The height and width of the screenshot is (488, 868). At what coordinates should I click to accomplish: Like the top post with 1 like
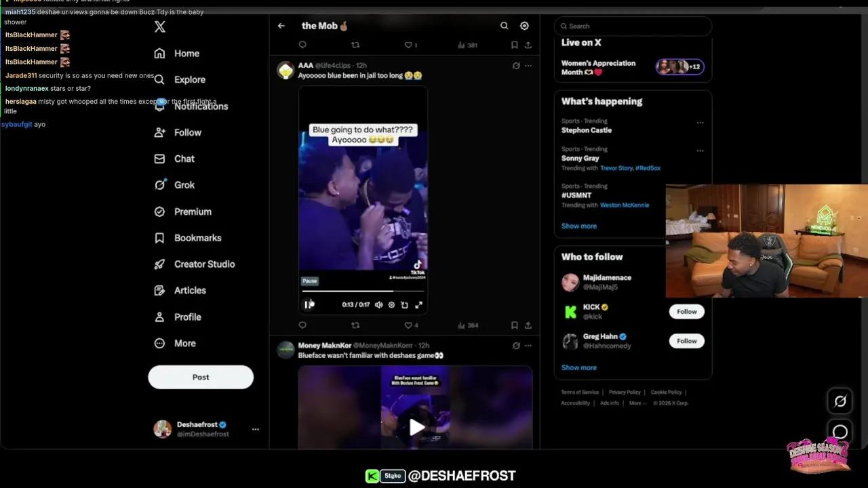411,45
